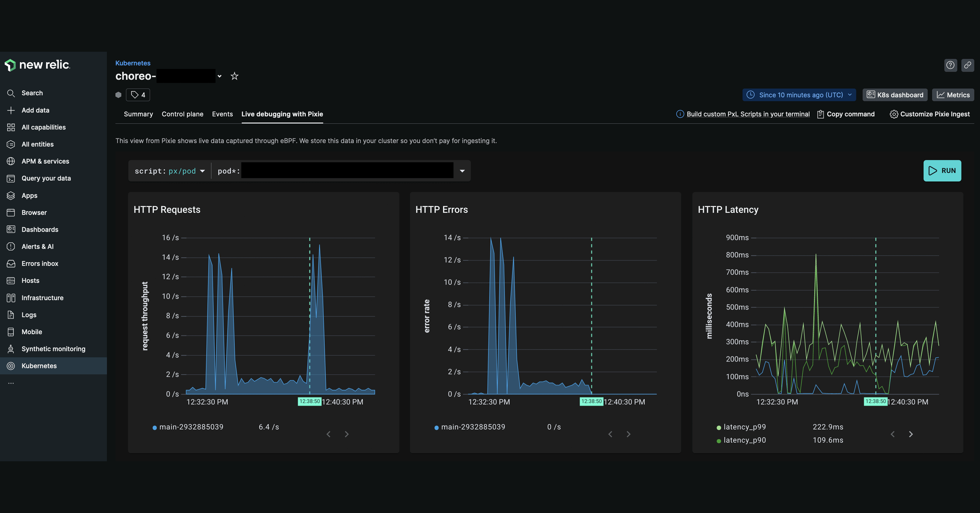Screen dimensions: 980x513
Task: Go to next legend page in HTTP Latency
Action: pyautogui.click(x=911, y=434)
